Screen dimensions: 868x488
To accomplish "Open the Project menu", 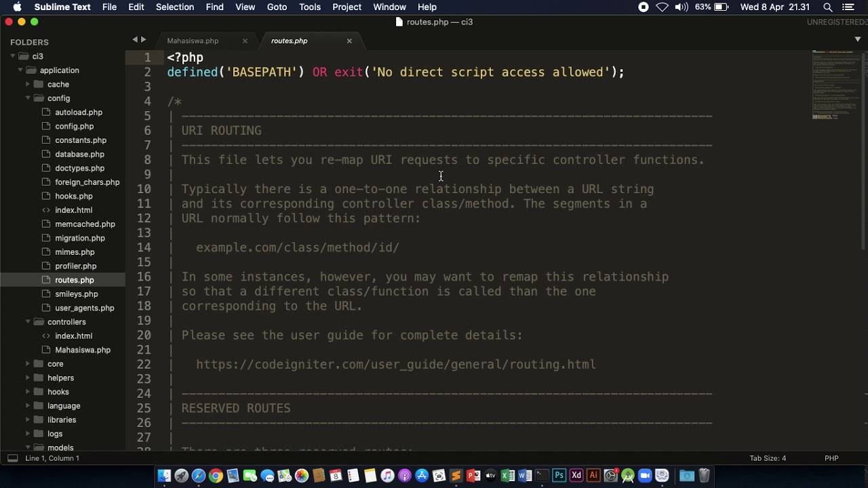I will click(x=347, y=7).
